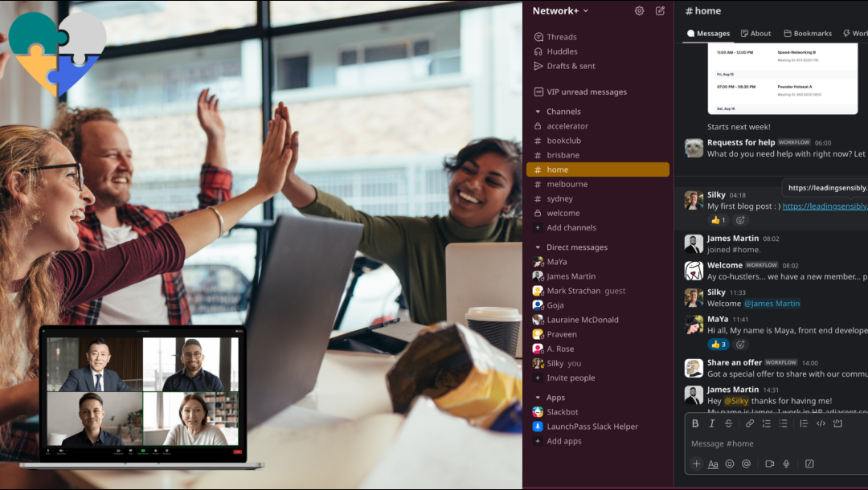
Task: Switch to the Messages tab
Action: point(708,33)
